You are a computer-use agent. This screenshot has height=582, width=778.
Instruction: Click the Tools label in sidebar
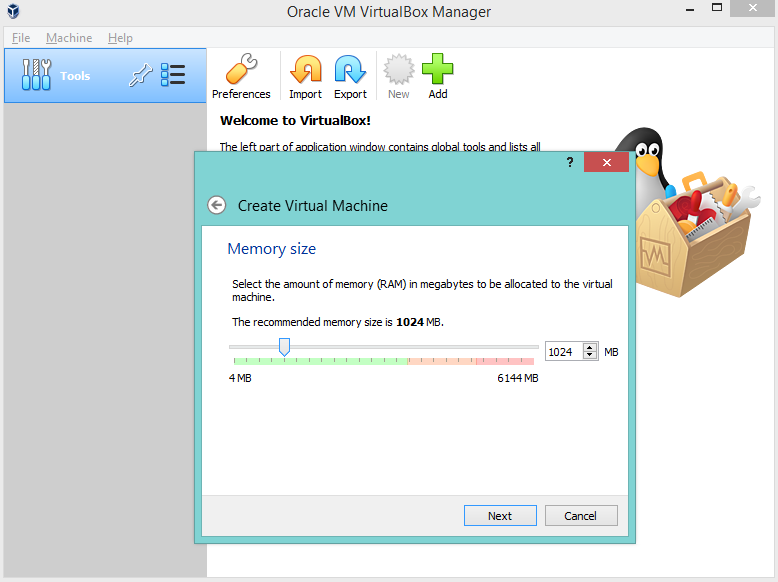(x=75, y=76)
